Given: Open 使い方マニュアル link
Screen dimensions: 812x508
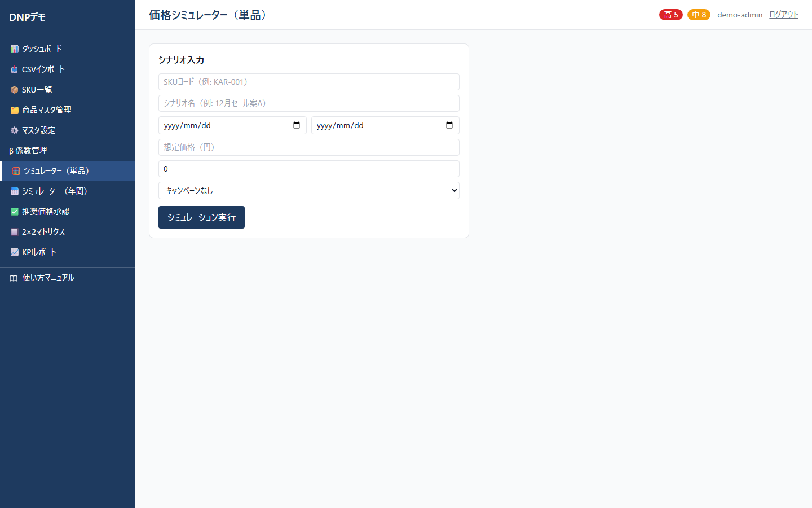Looking at the screenshot, I should tap(68, 278).
